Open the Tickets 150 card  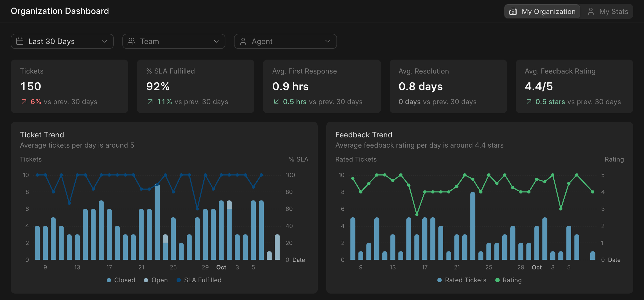[69, 86]
